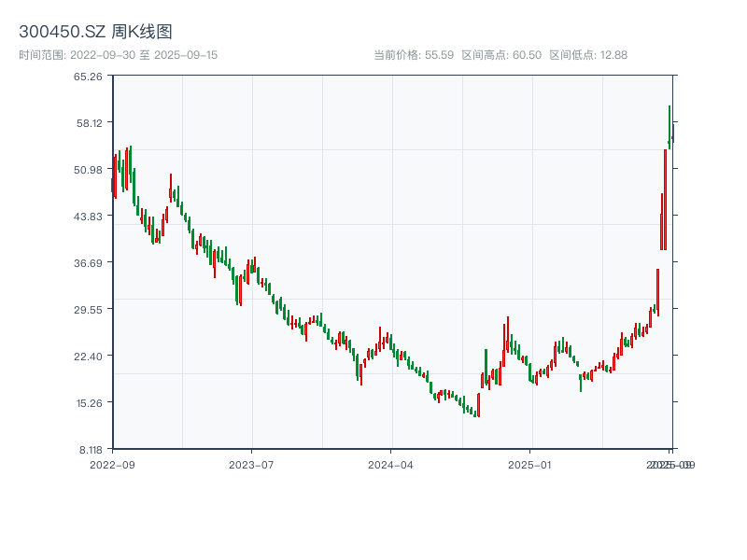This screenshot has height=560, width=747.
Task: Click the 区间高点 60.50 label
Action: click(501, 55)
